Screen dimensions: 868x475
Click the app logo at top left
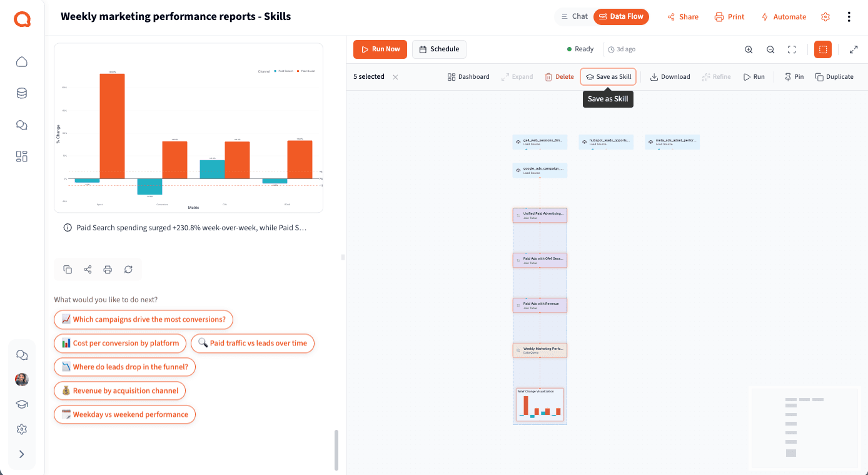click(x=22, y=20)
